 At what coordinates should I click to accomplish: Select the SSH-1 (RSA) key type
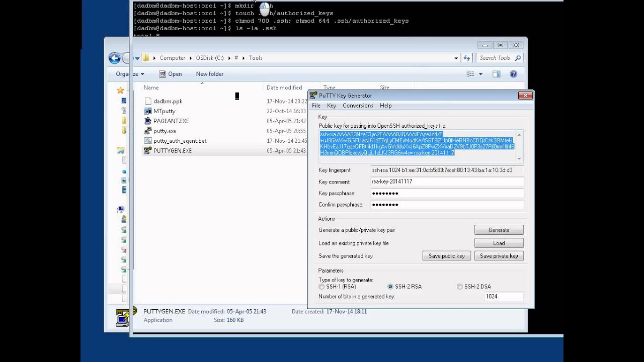[321, 287]
